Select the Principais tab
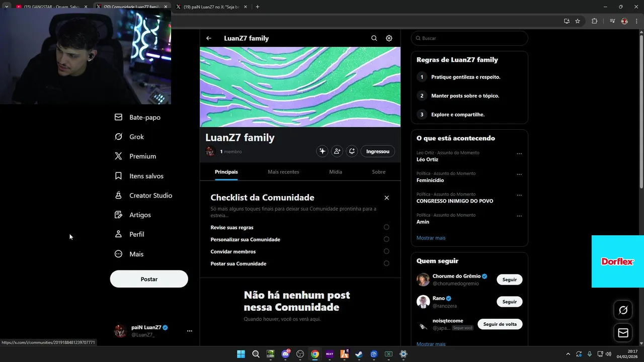644x362 pixels. click(x=226, y=172)
